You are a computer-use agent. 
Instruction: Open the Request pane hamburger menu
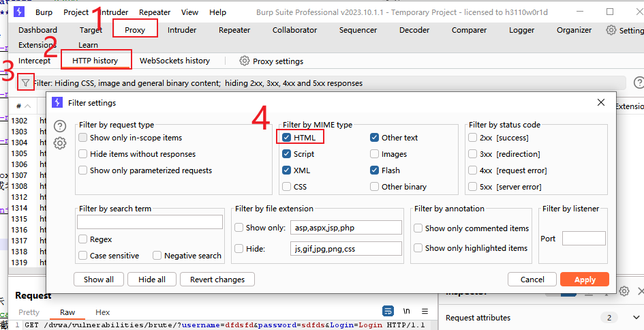425,311
